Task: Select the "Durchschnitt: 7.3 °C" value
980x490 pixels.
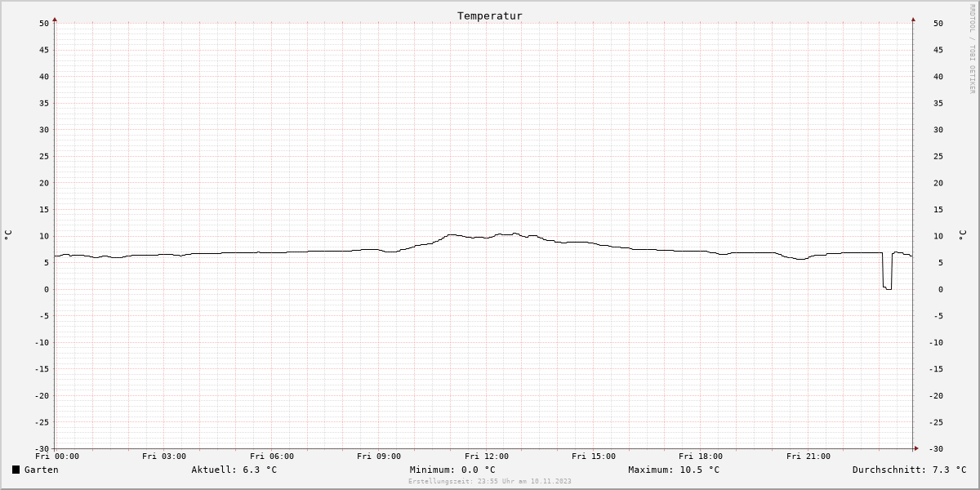Action: coord(909,470)
